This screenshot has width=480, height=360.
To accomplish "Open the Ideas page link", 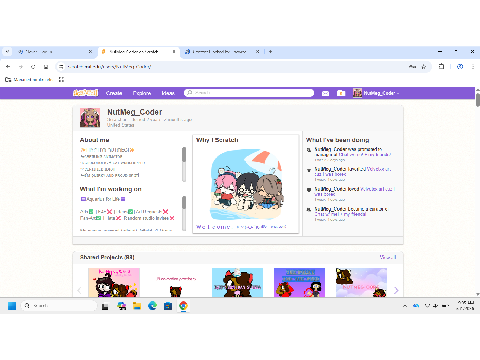I will coord(168,93).
